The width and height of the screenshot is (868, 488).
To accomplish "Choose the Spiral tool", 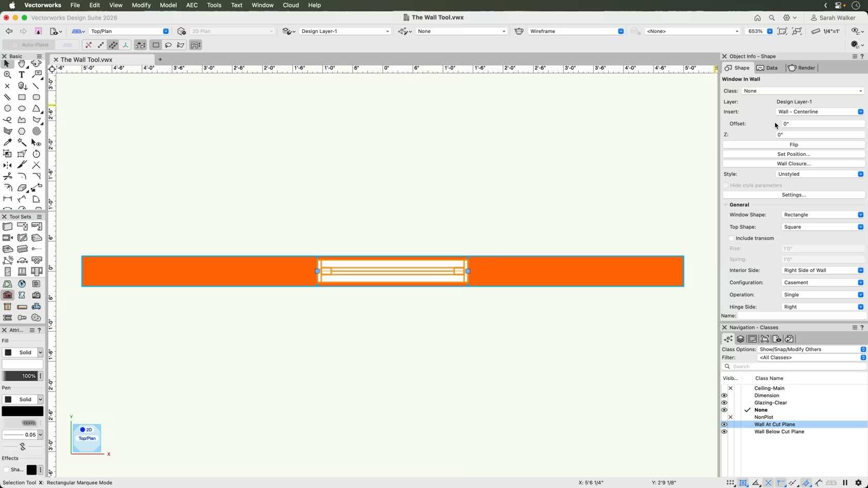I will click(36, 131).
